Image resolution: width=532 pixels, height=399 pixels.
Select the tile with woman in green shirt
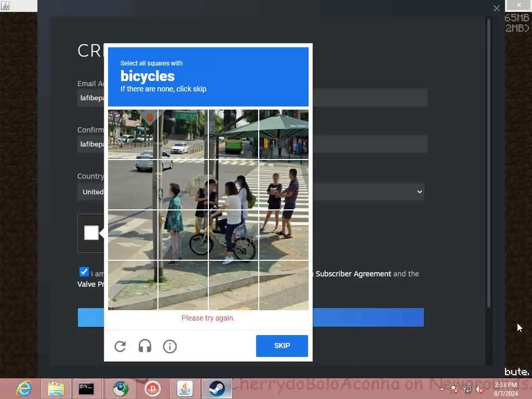(x=183, y=184)
